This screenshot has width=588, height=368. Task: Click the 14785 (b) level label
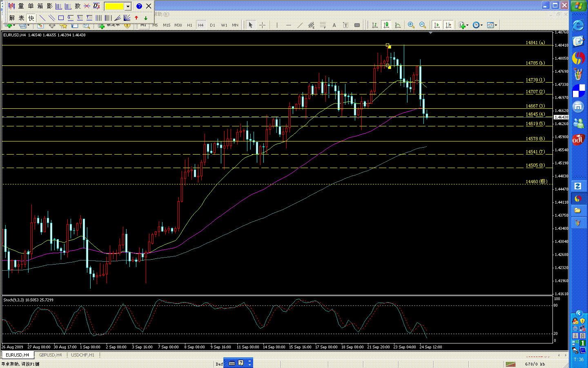[535, 63]
